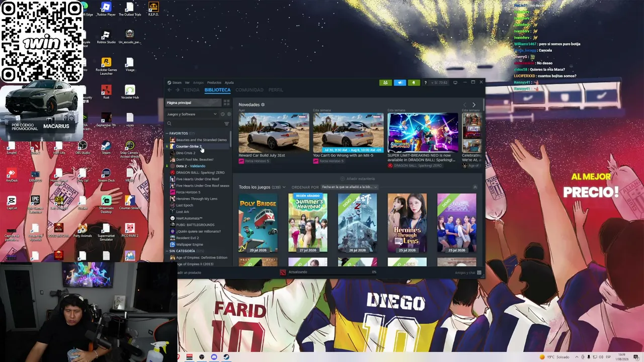
Task: Open the Snap Camera desktop shortcut
Action: (130, 149)
